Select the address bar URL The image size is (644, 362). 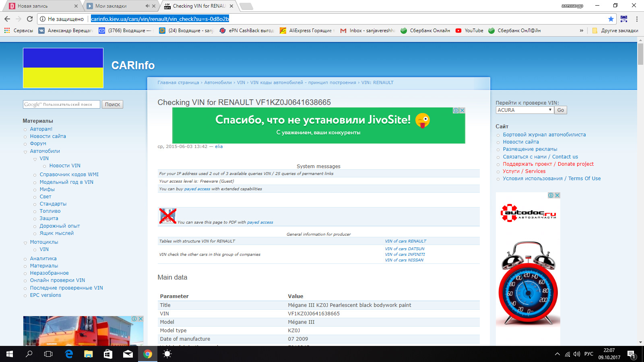tap(160, 19)
